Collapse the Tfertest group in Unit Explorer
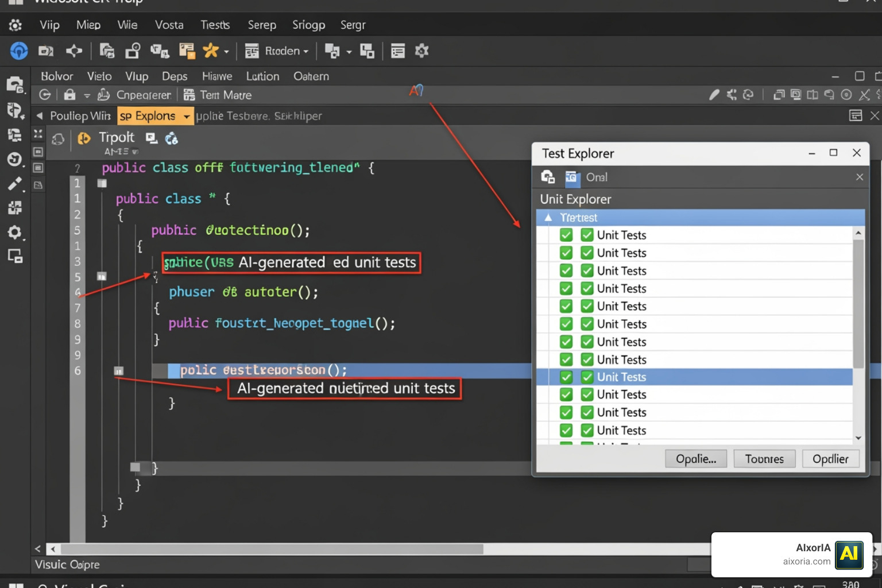The width and height of the screenshot is (882, 588). 548,218
